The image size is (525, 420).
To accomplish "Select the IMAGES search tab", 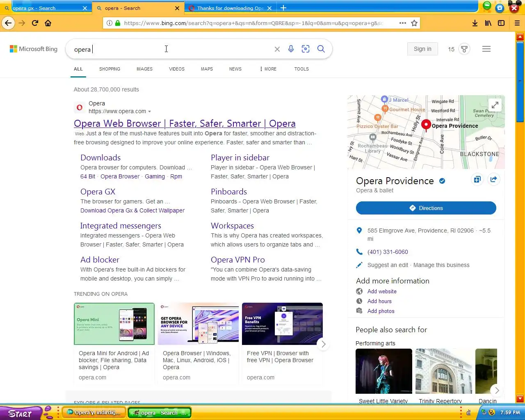I will click(x=144, y=69).
